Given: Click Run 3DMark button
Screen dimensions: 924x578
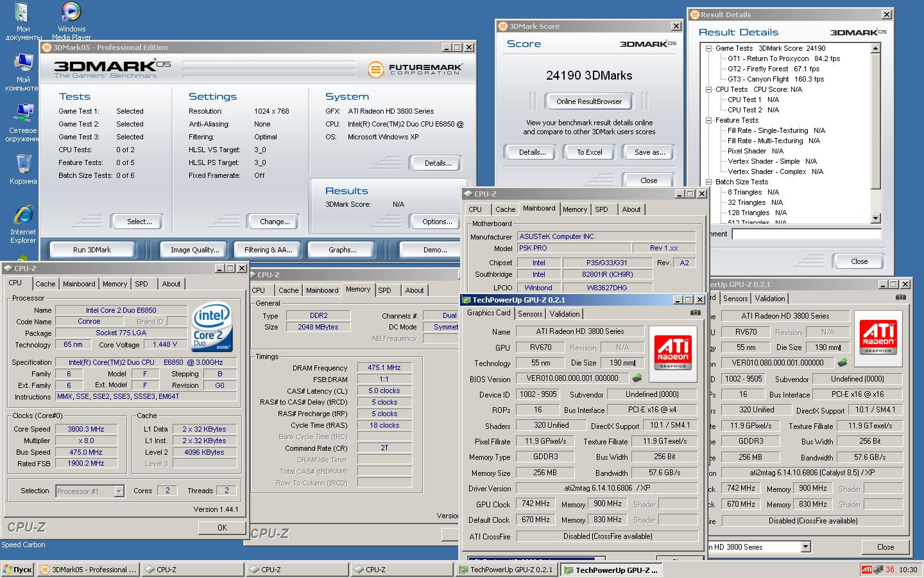Looking at the screenshot, I should (x=92, y=250).
